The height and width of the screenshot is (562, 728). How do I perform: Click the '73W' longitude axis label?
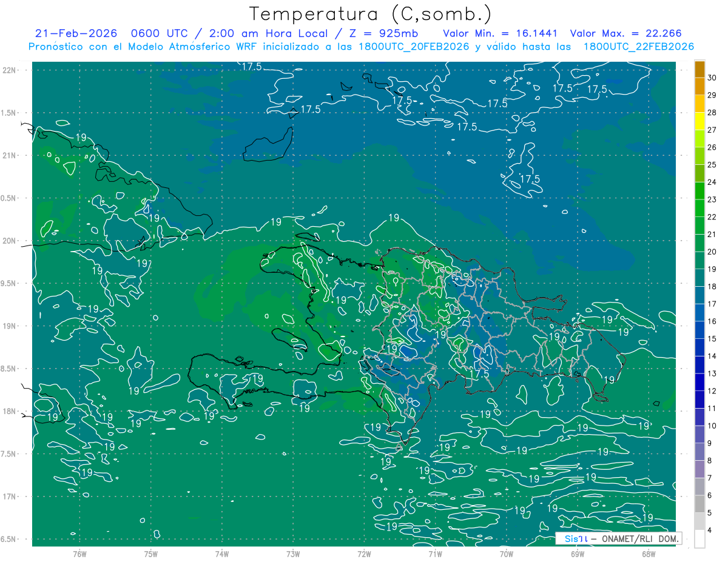293,554
